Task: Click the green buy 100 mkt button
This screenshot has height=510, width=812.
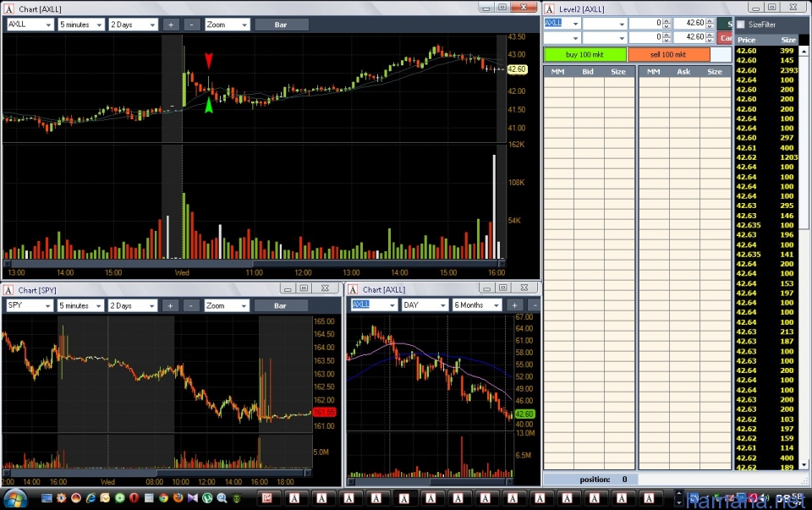Action: pos(584,54)
